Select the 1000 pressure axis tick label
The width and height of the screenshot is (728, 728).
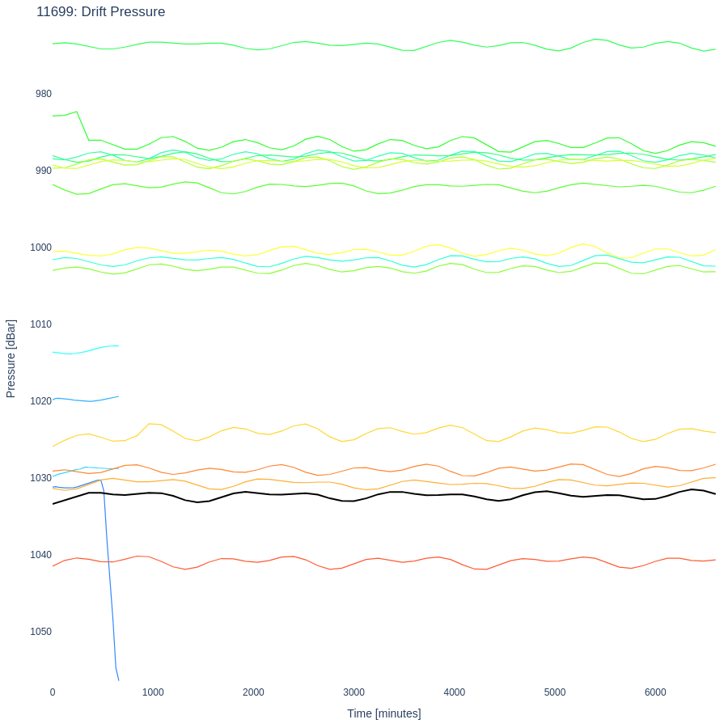tap(40, 248)
